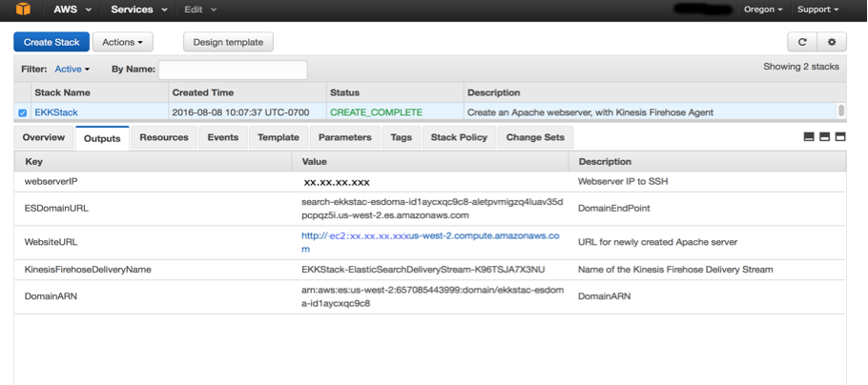Click the DomainEndPoint description
Image resolution: width=868 pixels, height=385 pixels.
(x=614, y=209)
